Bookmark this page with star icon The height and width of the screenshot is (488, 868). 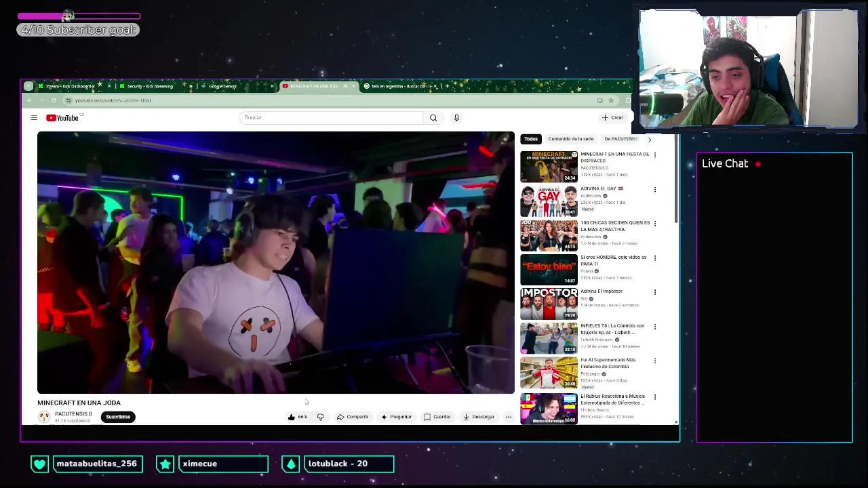611,100
